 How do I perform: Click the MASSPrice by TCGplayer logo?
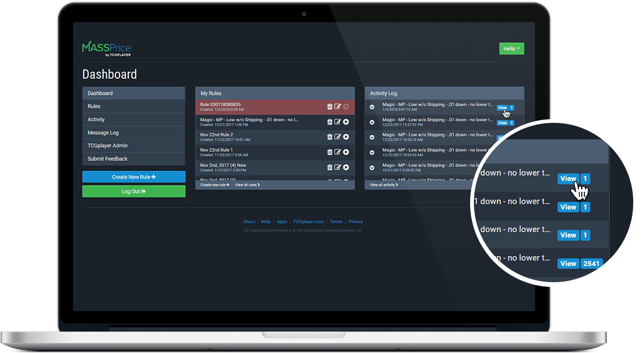tap(106, 49)
